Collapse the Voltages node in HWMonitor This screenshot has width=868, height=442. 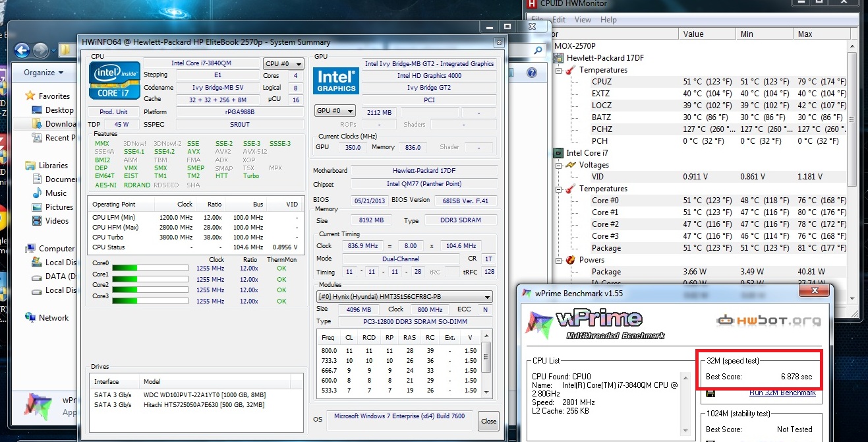click(559, 165)
